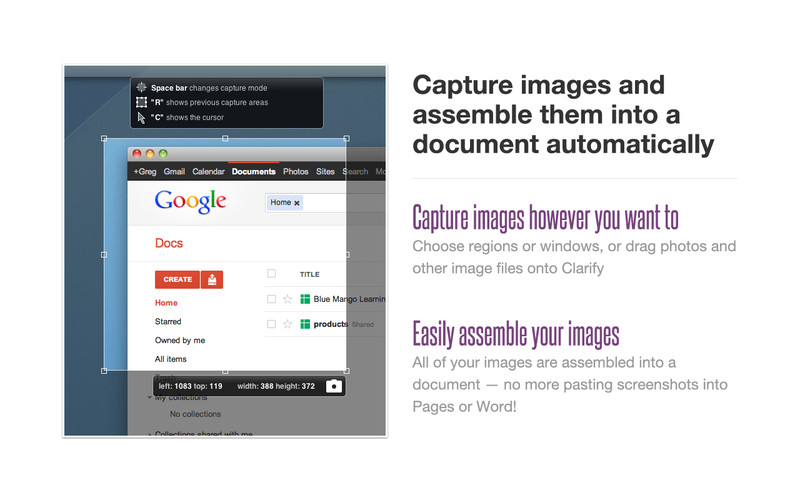The width and height of the screenshot is (800, 500).
Task: Click the "width: 388 height: 372" readout
Action: [x=276, y=386]
